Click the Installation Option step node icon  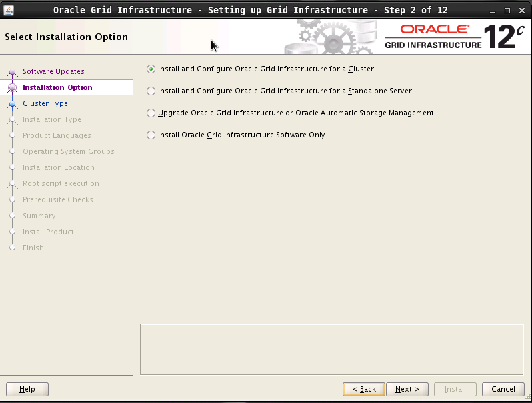point(12,87)
